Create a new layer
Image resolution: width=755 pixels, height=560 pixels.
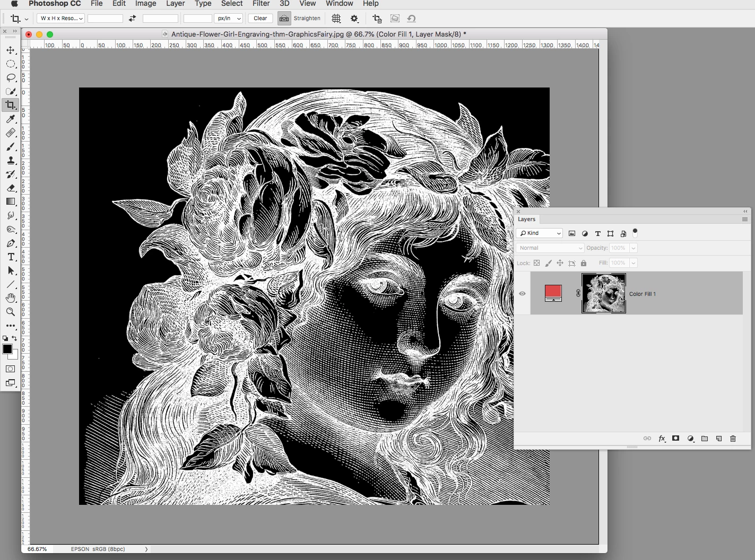pyautogui.click(x=719, y=439)
